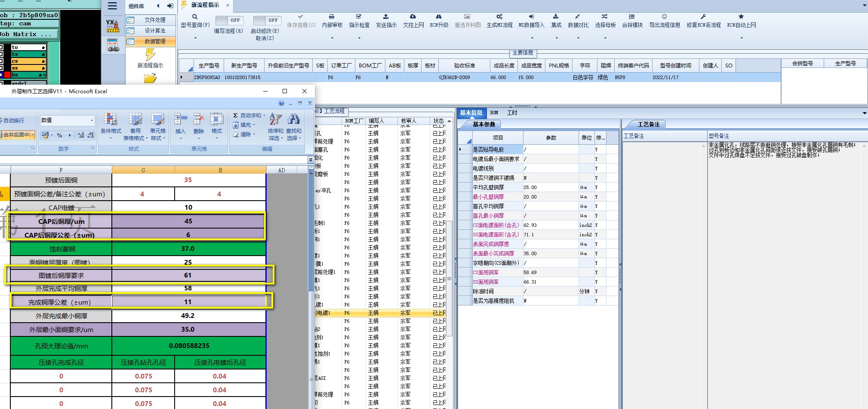The image size is (868, 409).
Task: Click the 发送指示 upload icon
Action: tap(386, 16)
